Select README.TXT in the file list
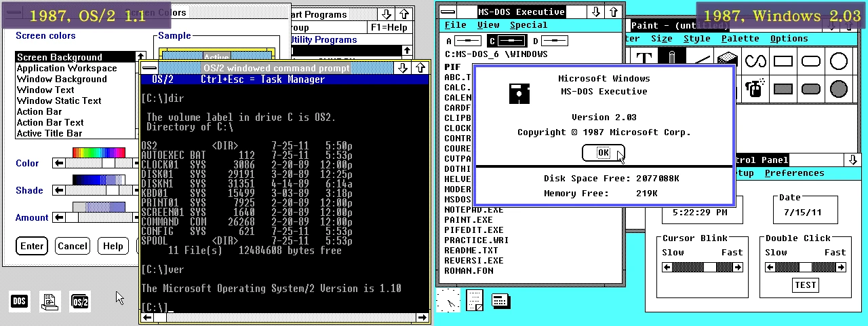868x326 pixels. tap(471, 251)
